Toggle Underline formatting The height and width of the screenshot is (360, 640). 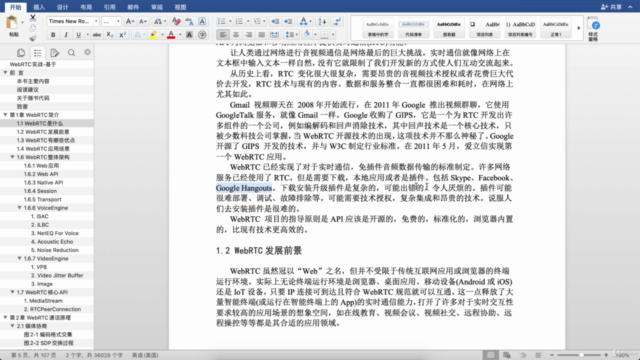pyautogui.click(x=78, y=35)
